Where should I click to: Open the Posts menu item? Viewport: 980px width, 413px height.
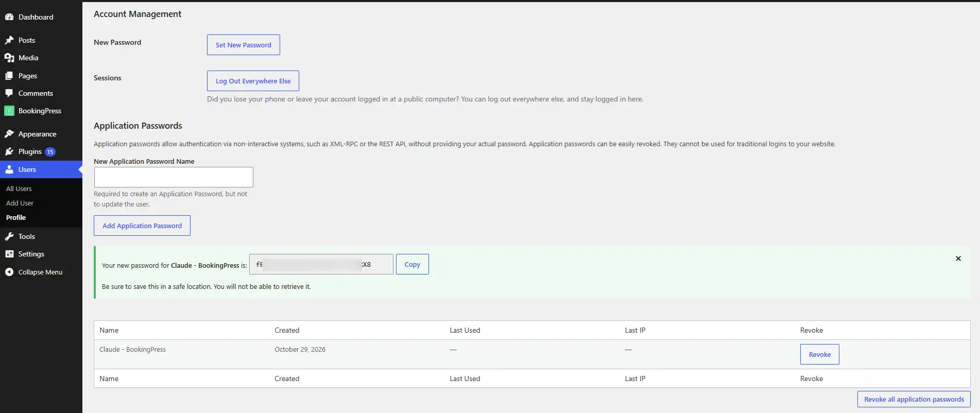[x=27, y=40]
